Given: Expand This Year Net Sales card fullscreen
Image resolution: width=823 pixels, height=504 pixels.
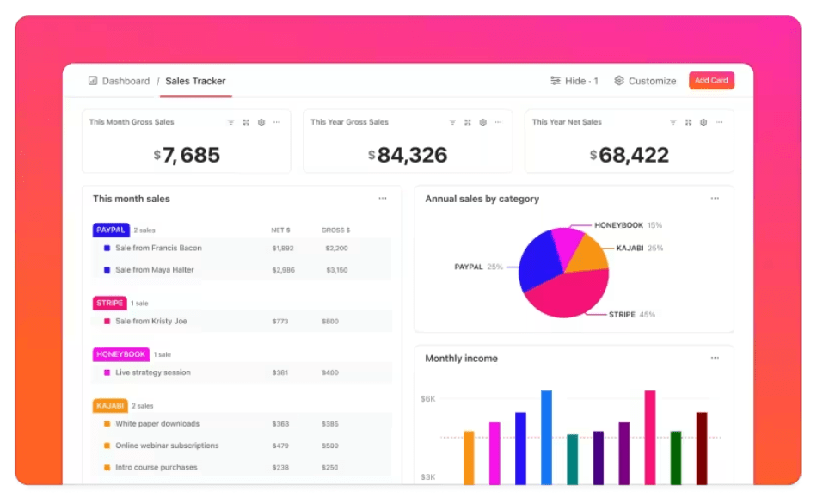Looking at the screenshot, I should (688, 122).
